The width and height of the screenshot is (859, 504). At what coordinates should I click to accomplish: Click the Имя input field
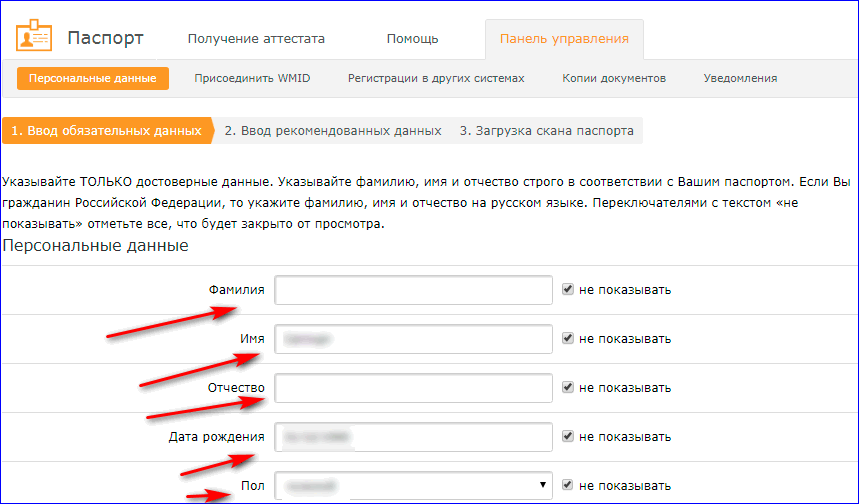[x=413, y=339]
